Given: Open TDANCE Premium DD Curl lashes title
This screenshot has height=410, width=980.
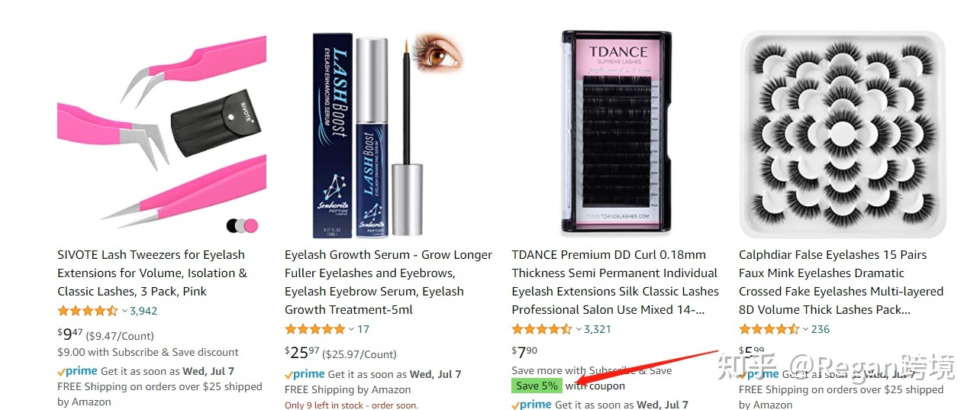Looking at the screenshot, I should (615, 282).
